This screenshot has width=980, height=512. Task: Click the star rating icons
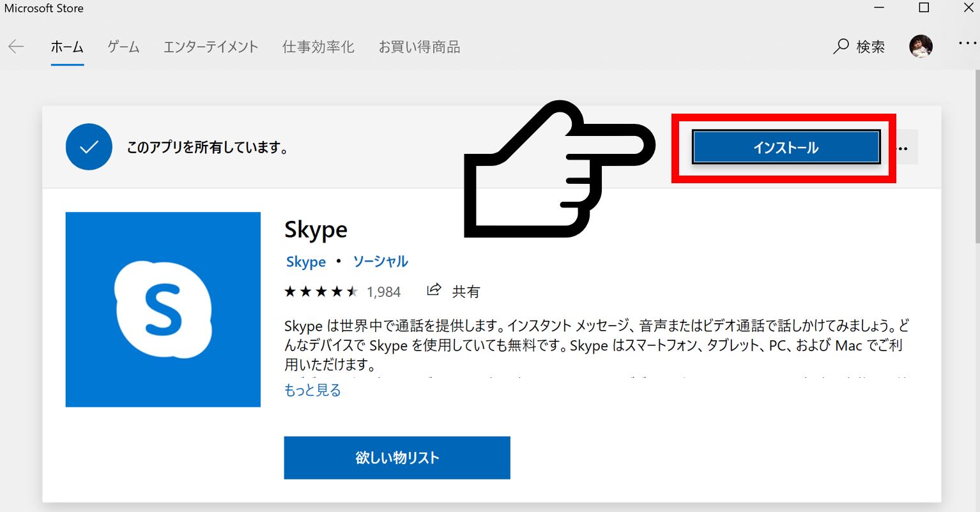point(321,292)
